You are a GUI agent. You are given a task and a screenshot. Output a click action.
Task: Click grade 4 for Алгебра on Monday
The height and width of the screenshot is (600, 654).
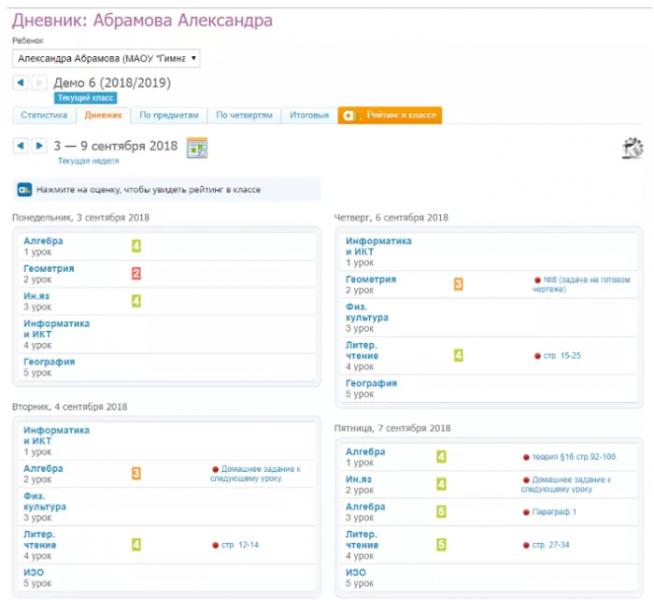[x=136, y=245]
